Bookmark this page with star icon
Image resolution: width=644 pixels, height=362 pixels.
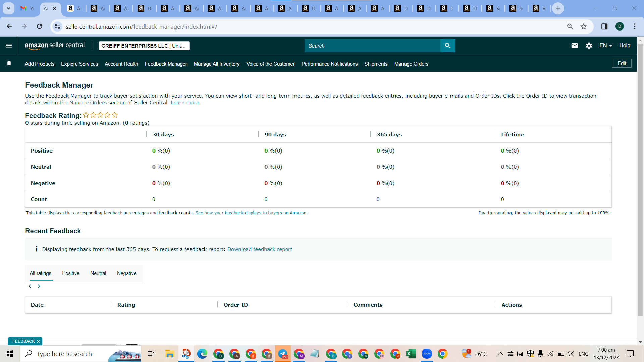[x=584, y=26]
